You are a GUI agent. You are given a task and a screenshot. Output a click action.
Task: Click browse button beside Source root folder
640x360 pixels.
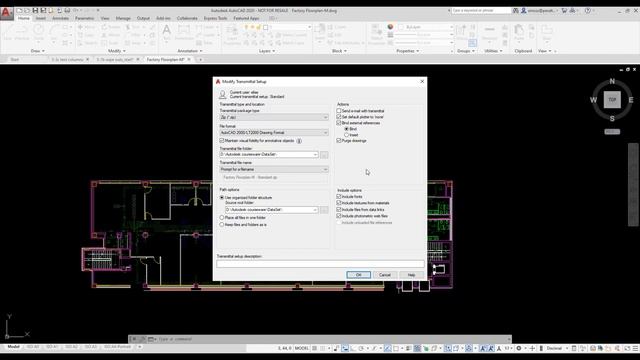point(324,210)
